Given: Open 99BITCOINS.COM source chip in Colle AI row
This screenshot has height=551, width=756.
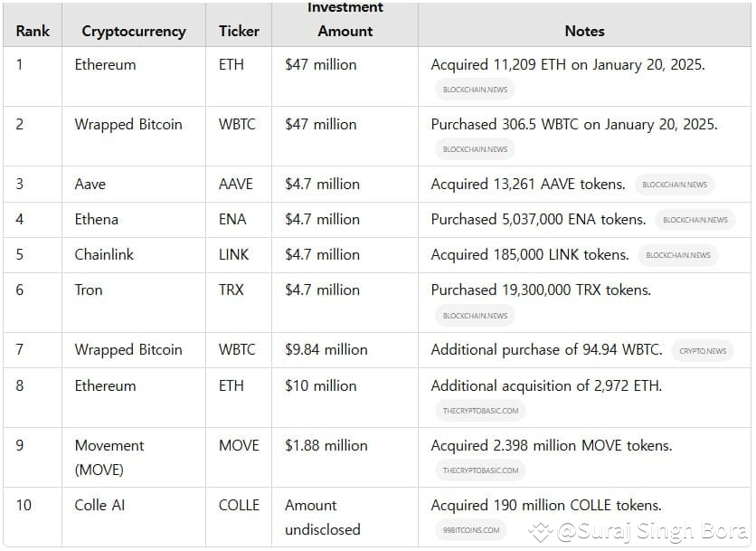Looking at the screenshot, I should coord(471,530).
